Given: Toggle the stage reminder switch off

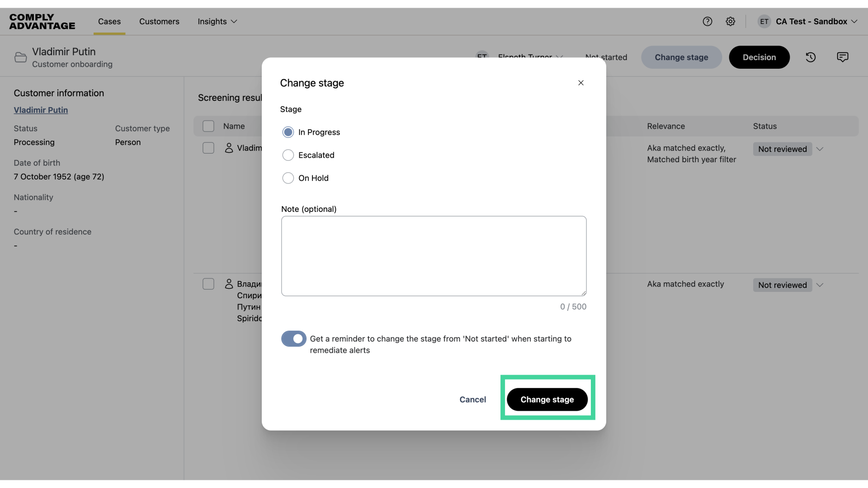Looking at the screenshot, I should (x=293, y=338).
